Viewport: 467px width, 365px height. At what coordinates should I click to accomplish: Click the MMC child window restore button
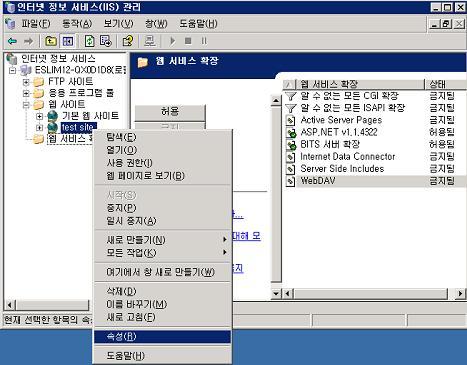coord(446,24)
